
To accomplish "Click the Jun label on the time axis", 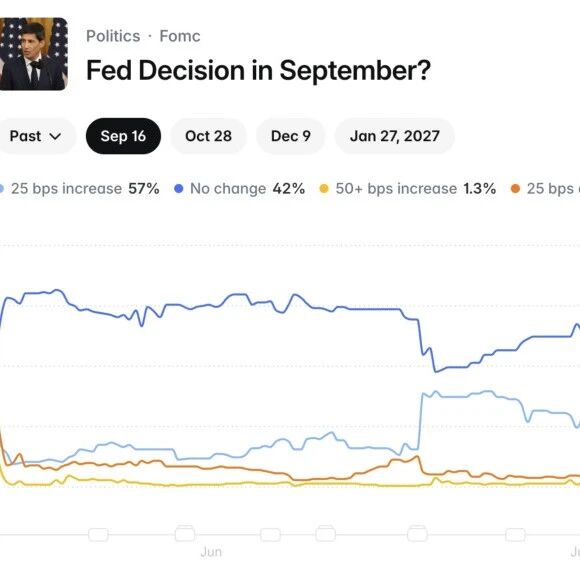I will pos(211,552).
